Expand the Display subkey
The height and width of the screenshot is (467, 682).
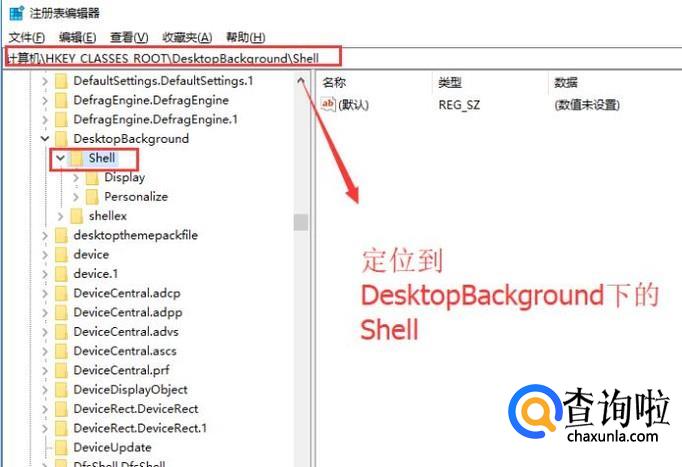76,178
